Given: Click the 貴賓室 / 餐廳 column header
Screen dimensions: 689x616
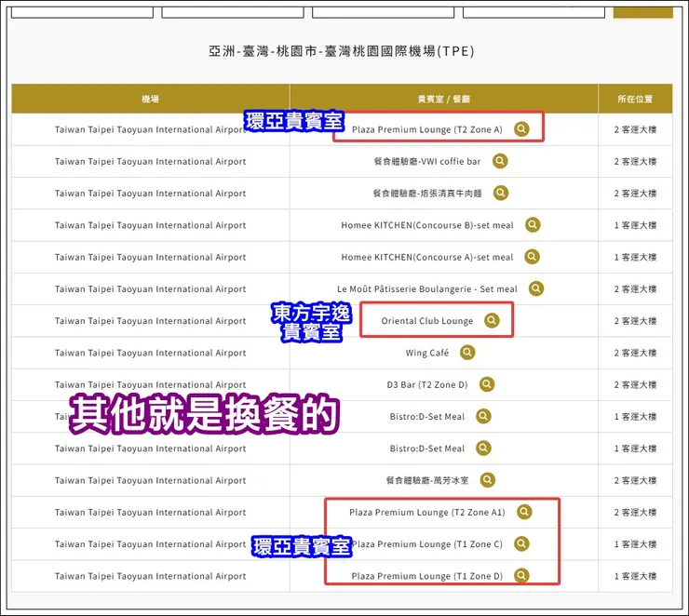Looking at the screenshot, I should 444,99.
